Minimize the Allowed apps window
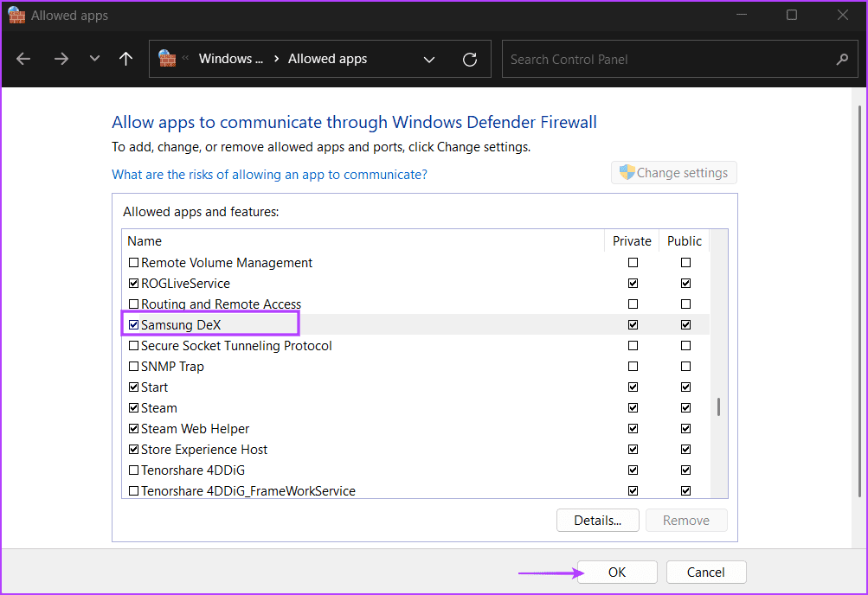The image size is (868, 595). (x=742, y=15)
